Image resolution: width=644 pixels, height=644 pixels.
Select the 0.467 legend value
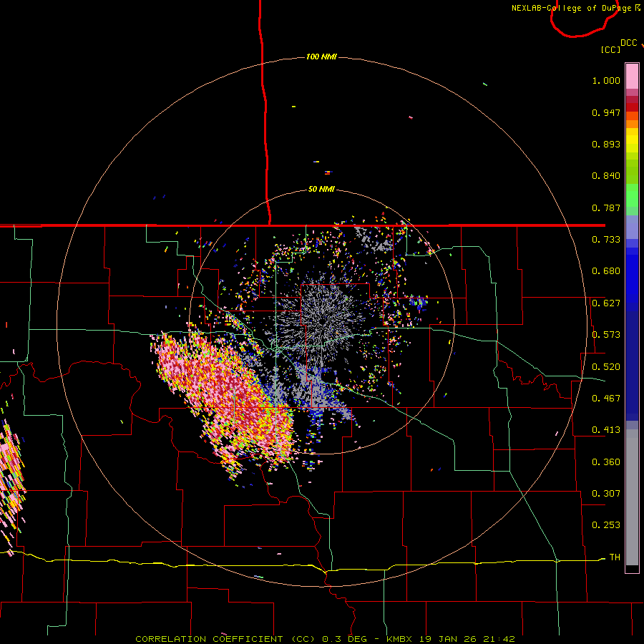coord(606,399)
